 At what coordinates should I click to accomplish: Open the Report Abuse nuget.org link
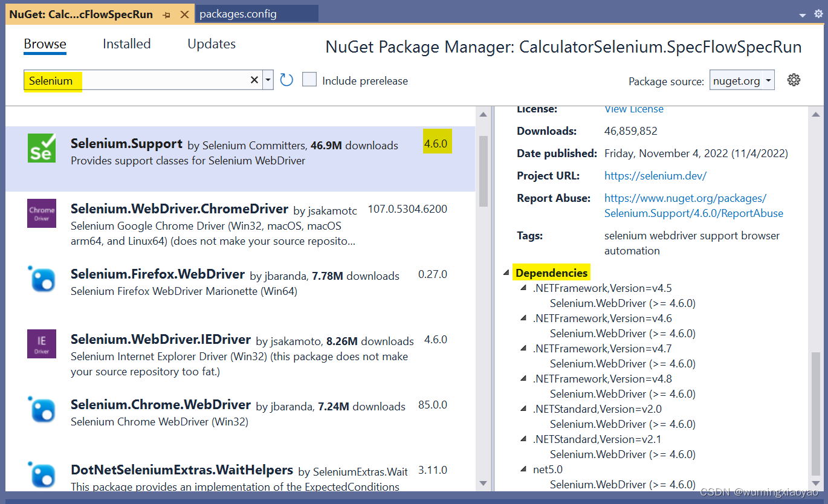tap(694, 205)
